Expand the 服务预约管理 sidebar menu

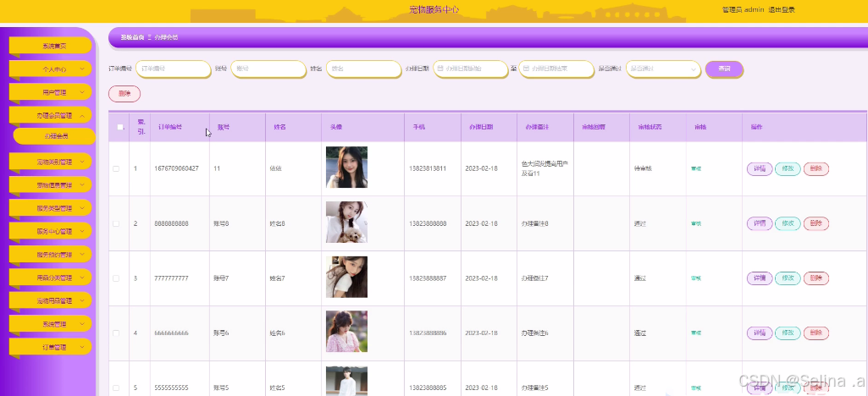(x=50, y=255)
